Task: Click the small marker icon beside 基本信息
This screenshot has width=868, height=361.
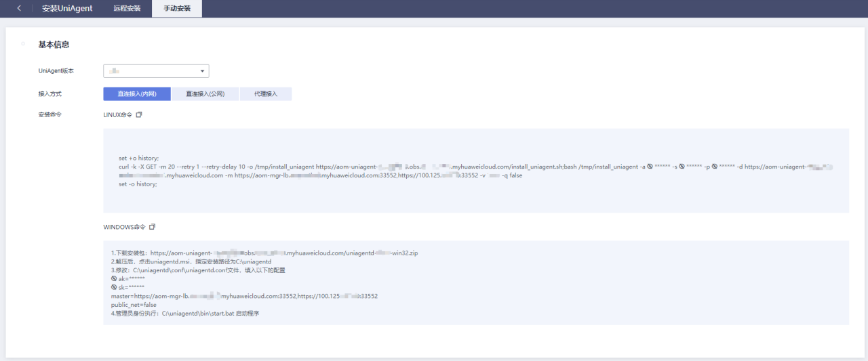Action: pos(24,44)
